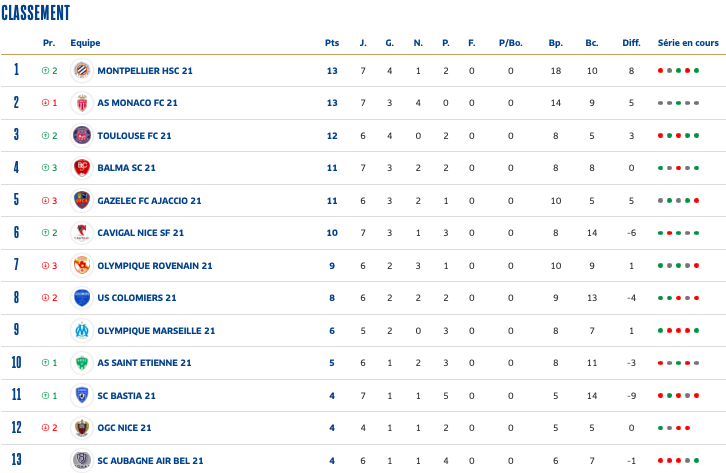Screen dimensions: 726x473
Task: Click the AS Monaco club crest
Action: coord(82,103)
